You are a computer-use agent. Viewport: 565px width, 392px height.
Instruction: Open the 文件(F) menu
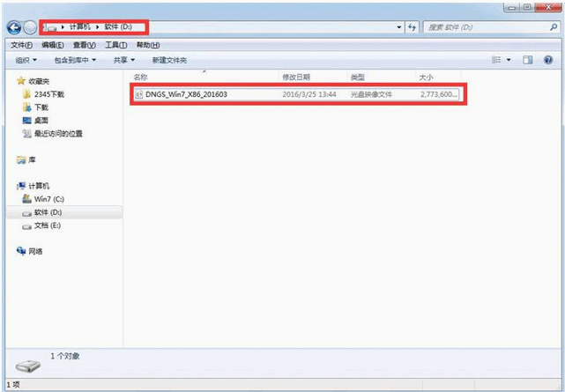(21, 45)
